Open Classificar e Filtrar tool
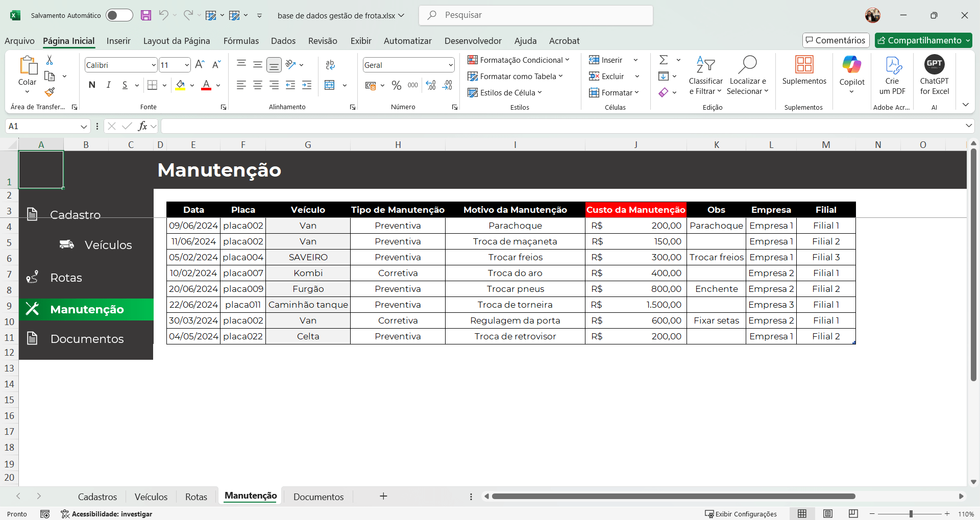The width and height of the screenshot is (980, 520). click(x=705, y=75)
